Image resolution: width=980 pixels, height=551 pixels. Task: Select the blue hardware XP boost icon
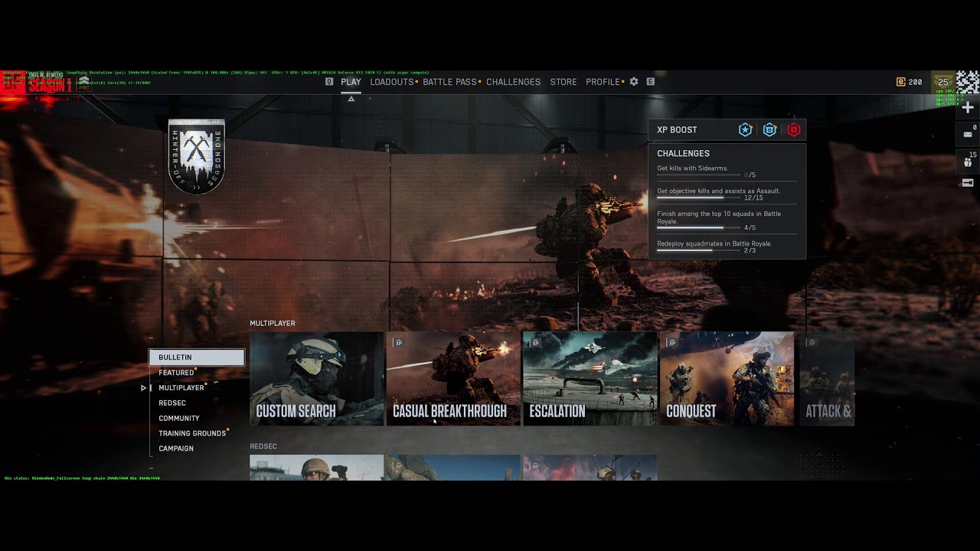pyautogui.click(x=769, y=130)
